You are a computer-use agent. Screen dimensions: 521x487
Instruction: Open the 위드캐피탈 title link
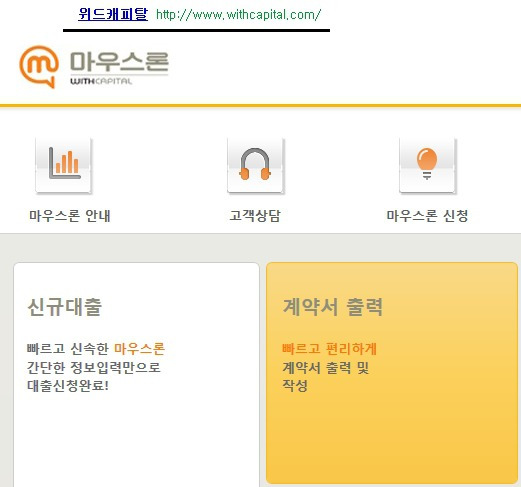tap(113, 14)
